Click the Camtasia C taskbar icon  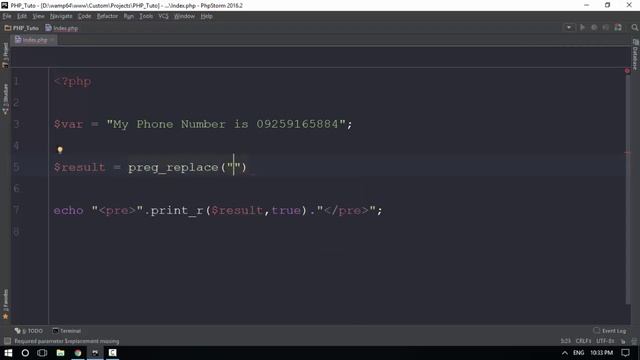pyautogui.click(x=113, y=353)
